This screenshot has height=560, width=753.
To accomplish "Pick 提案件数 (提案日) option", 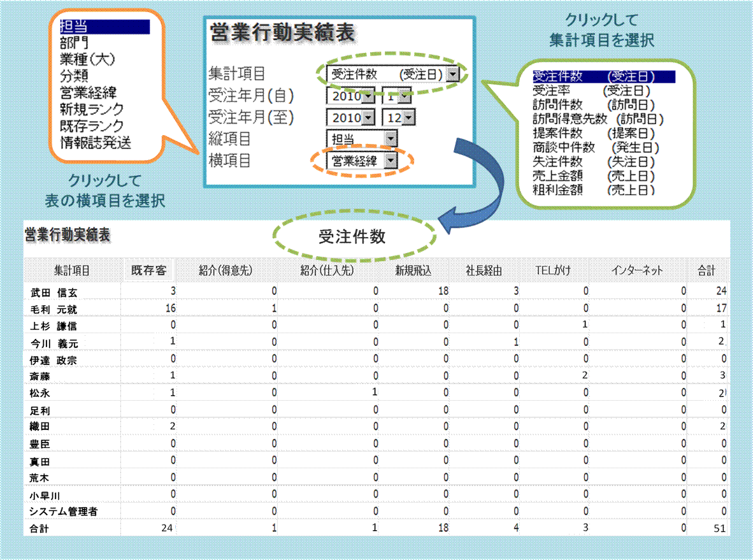I will 594,133.
